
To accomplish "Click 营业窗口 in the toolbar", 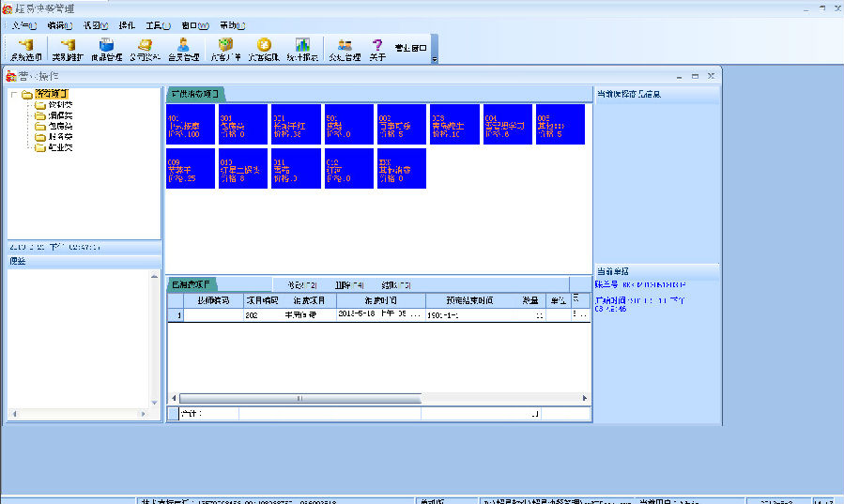I will (410, 47).
